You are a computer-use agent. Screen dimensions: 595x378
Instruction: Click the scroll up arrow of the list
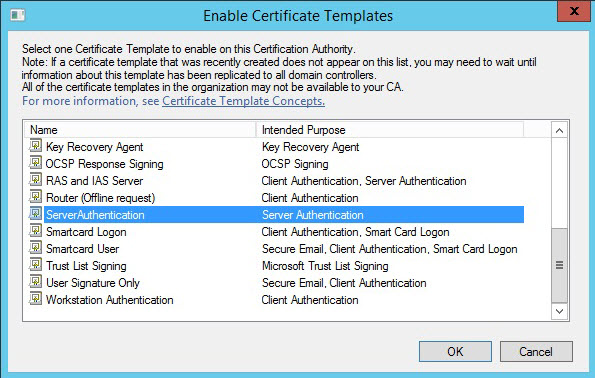559,131
